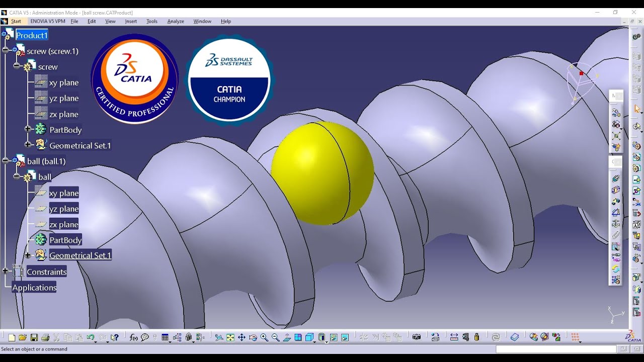Image resolution: width=644 pixels, height=362 pixels.
Task: Select the Rotate view tool
Action: coord(253,337)
